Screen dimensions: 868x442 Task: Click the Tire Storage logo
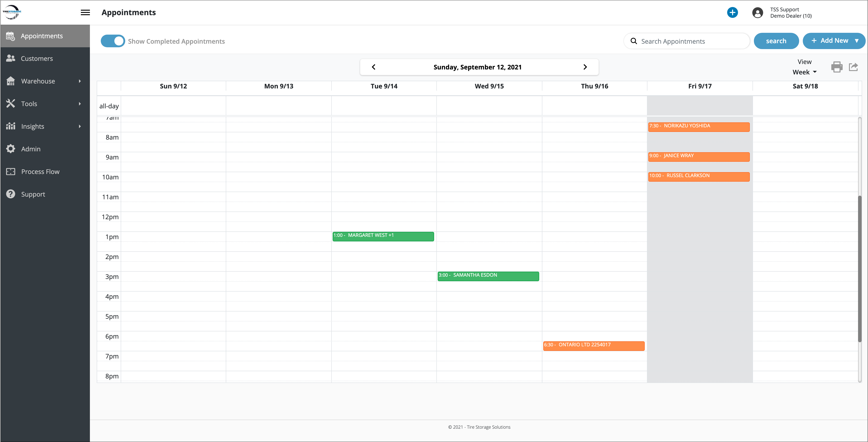[x=12, y=12]
